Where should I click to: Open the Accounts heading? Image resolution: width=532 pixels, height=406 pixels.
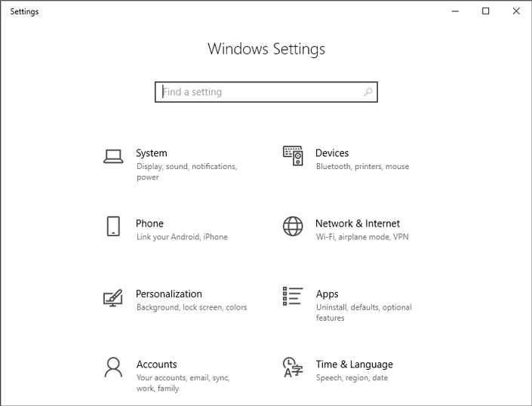click(157, 364)
